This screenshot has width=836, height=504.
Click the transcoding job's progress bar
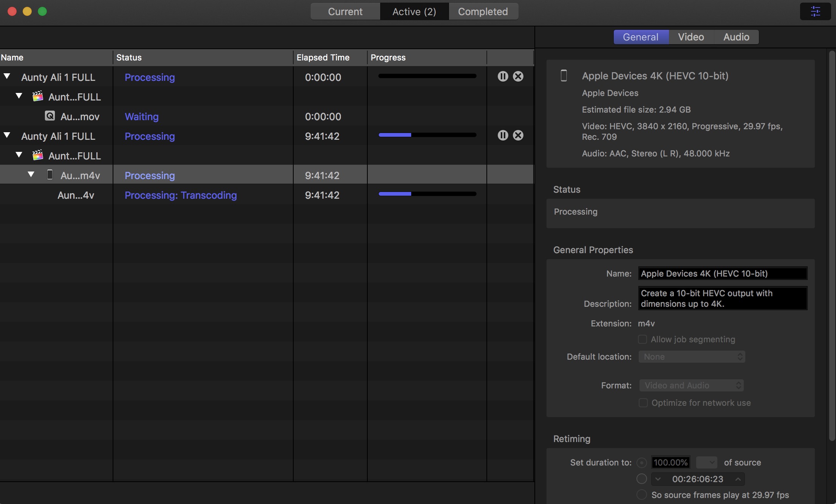(x=427, y=194)
